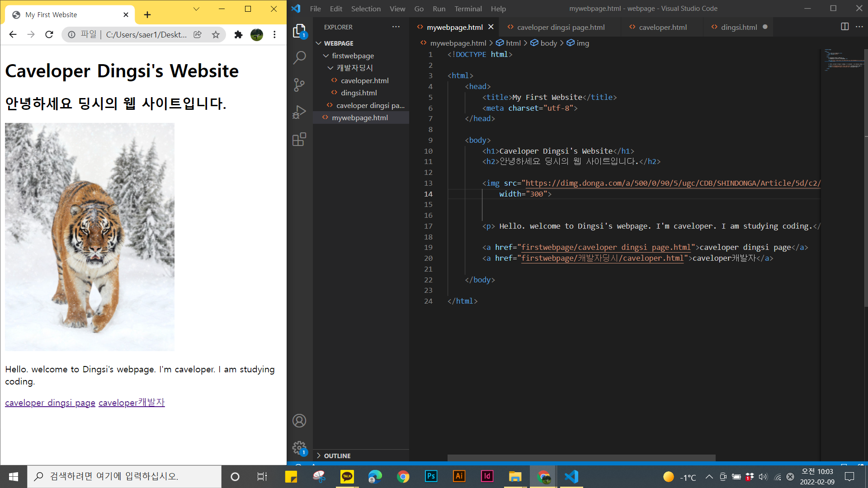This screenshot has height=488, width=868.
Task: Open the Terminal menu
Action: click(x=468, y=9)
